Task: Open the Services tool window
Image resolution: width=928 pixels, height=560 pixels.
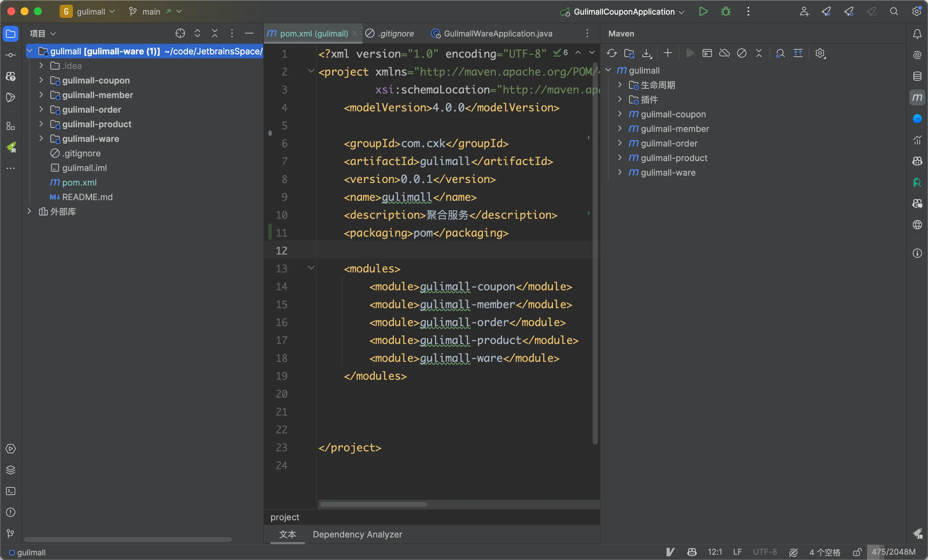Action: pos(11,449)
